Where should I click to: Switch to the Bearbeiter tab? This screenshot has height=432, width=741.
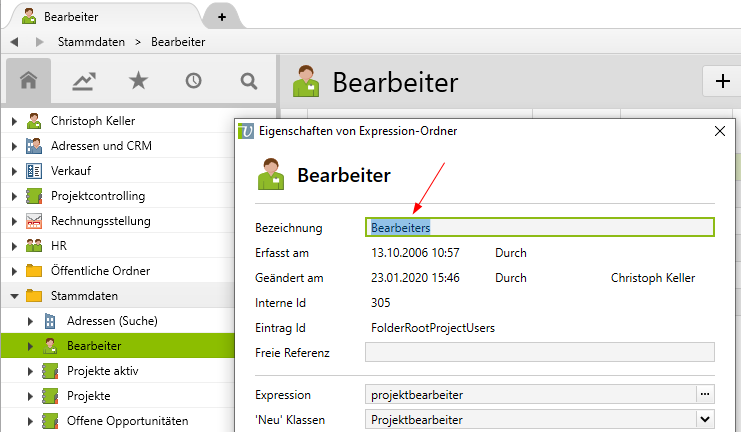(x=100, y=17)
